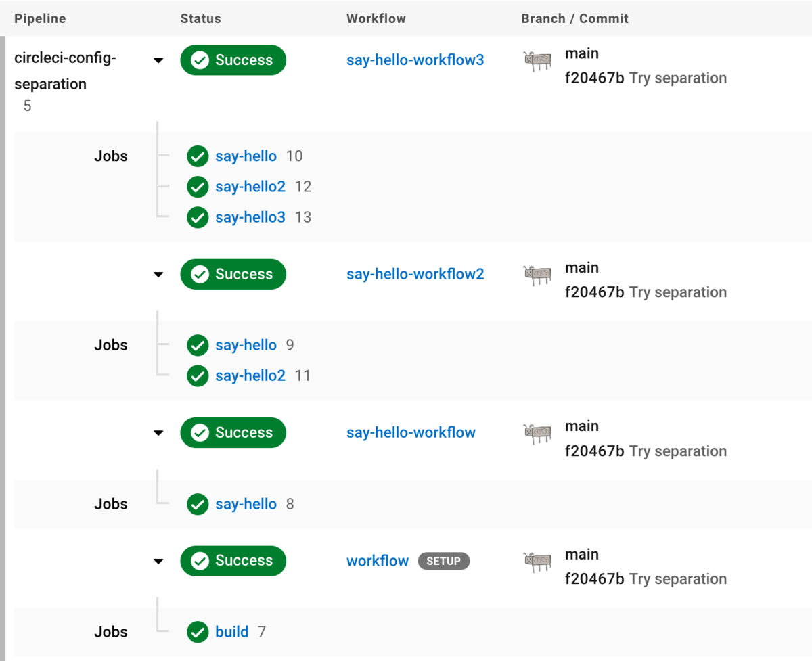Image resolution: width=812 pixels, height=661 pixels.
Task: Click Success status badge for say-hello-workflow
Action: point(233,433)
